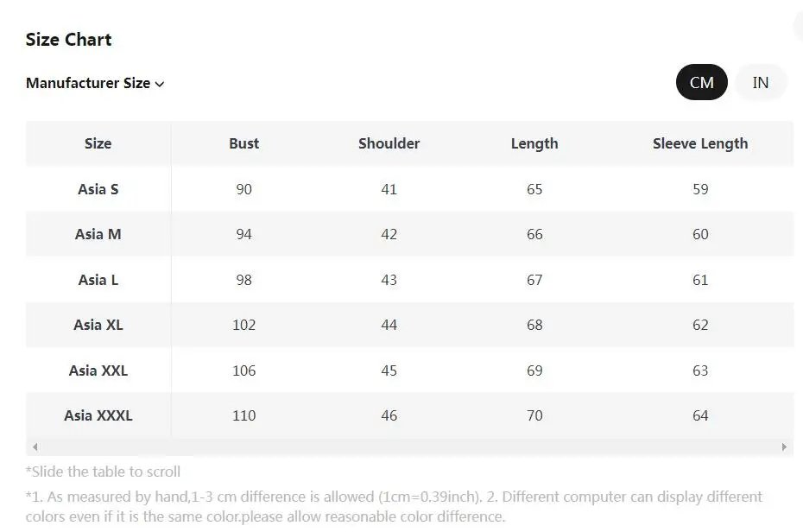
Task: Select the Asia XL row label
Action: coord(98,325)
